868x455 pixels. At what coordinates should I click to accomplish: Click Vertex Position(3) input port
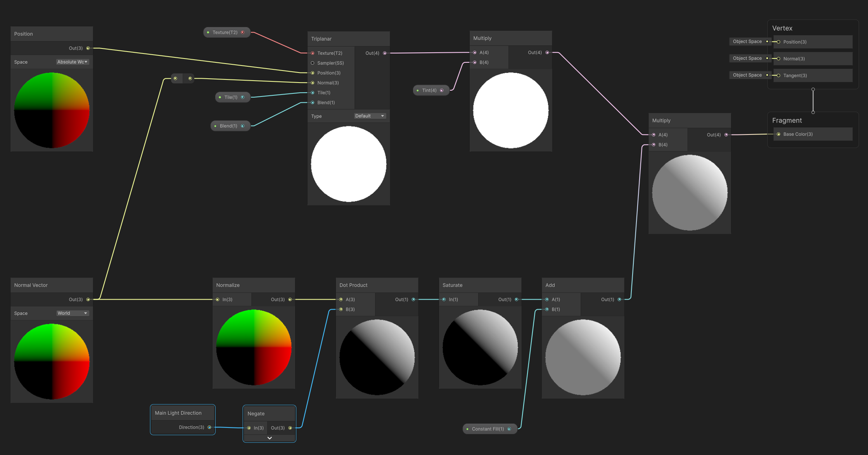[x=778, y=42]
